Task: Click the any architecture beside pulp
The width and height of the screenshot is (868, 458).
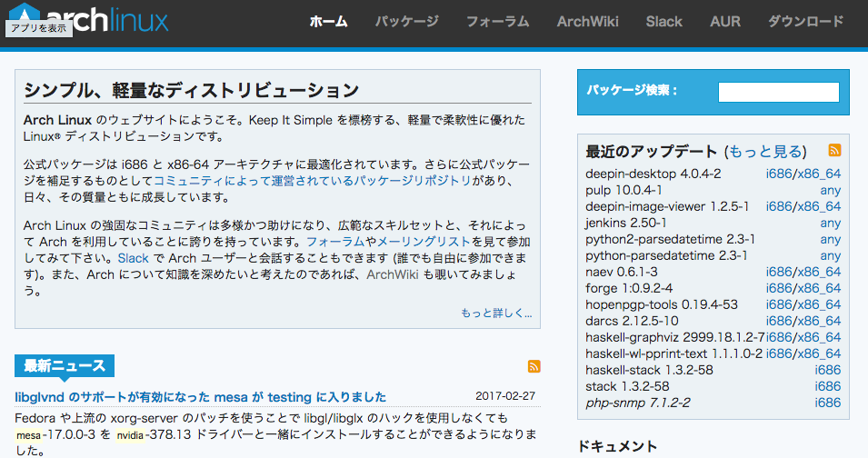Action: 831,190
